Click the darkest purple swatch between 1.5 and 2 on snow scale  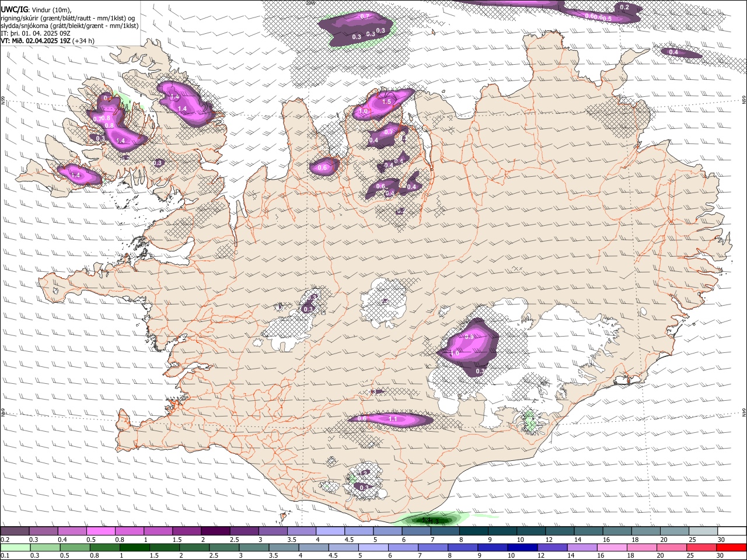click(215, 531)
